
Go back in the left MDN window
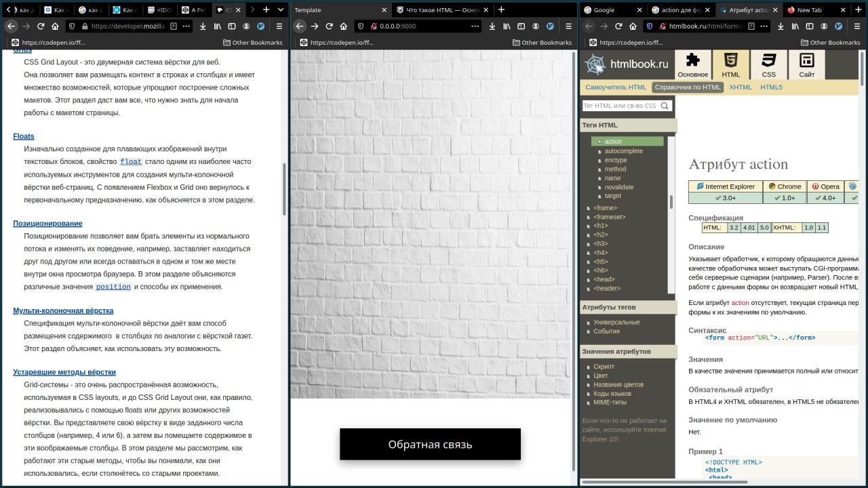(x=11, y=26)
